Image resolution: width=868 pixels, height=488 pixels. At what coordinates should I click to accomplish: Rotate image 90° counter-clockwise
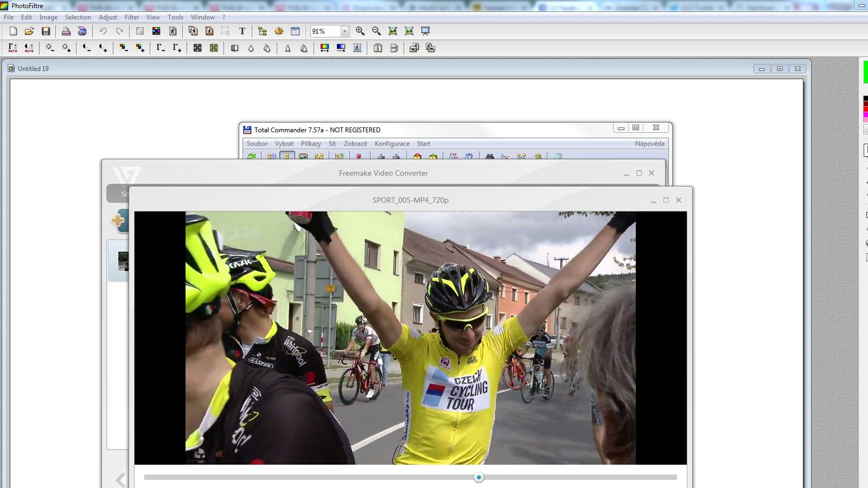[414, 48]
